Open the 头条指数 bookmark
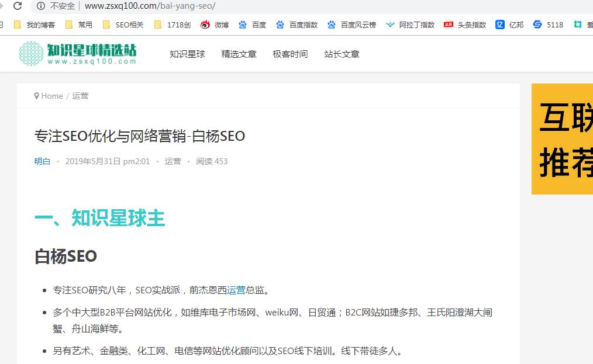Image resolution: width=593 pixels, height=364 pixels. click(465, 25)
